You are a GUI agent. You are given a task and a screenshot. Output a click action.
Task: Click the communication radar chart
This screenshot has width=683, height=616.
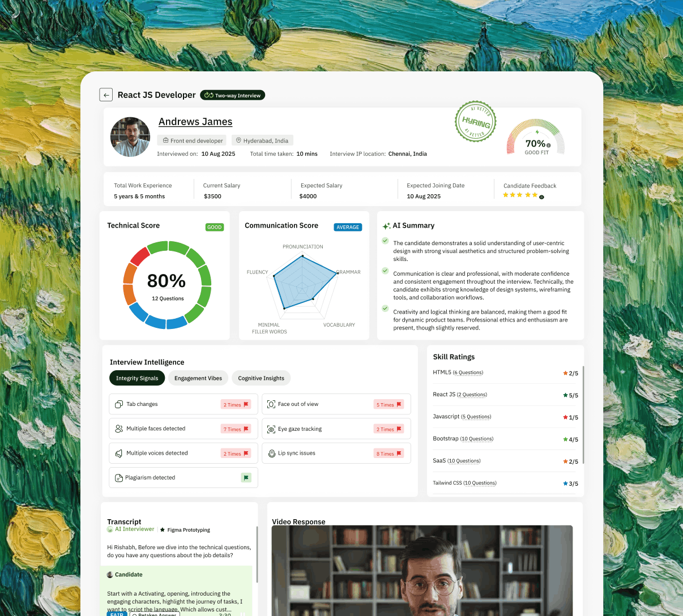coord(304,288)
